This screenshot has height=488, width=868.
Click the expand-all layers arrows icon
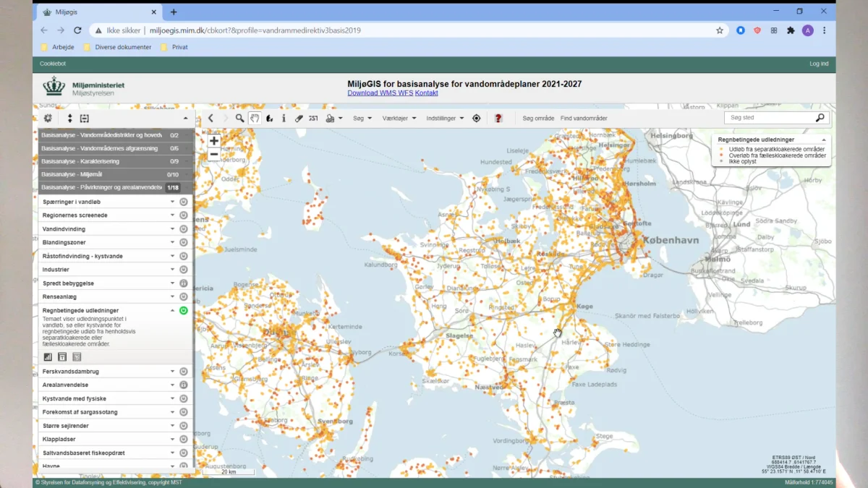[x=70, y=119]
